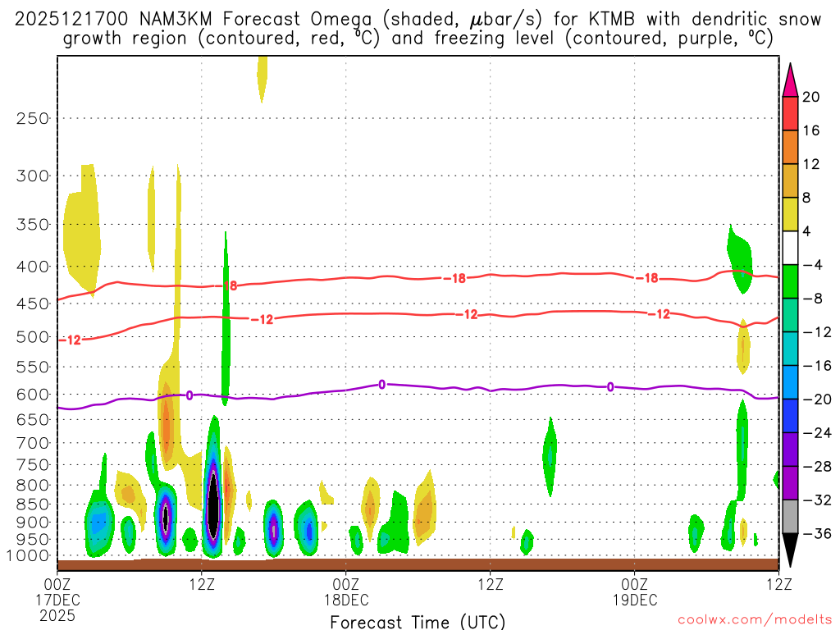
Task: Click the Forecast Time (UTC) axis title
Action: click(418, 621)
